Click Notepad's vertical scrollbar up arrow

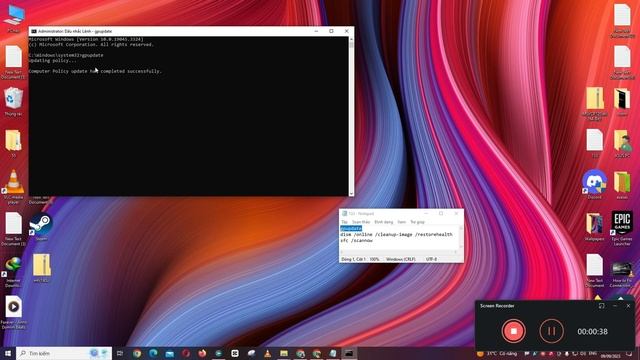coord(461,227)
